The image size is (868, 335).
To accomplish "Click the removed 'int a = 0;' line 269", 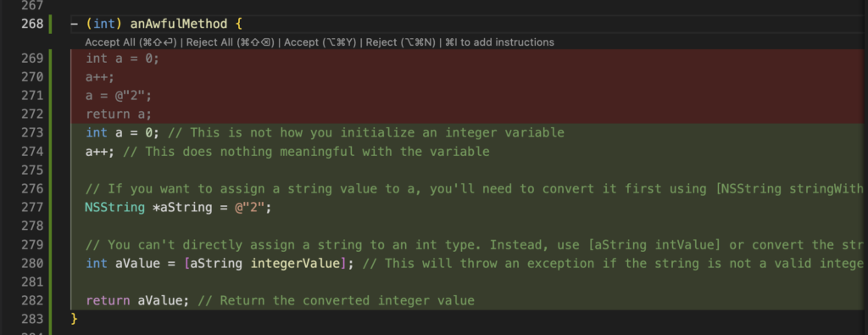I will (122, 59).
